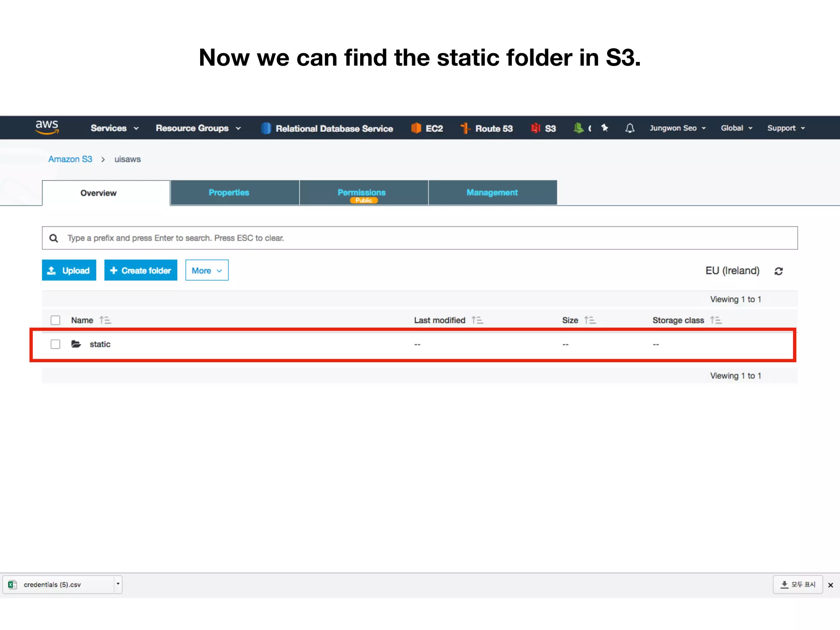Click the pin shortcuts icon
This screenshot has height=630, width=840.
(605, 128)
